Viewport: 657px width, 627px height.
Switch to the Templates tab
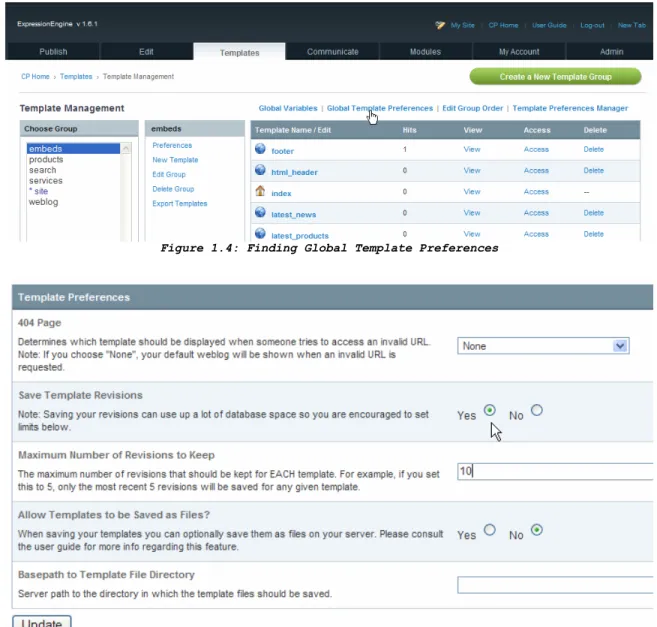pyautogui.click(x=239, y=52)
